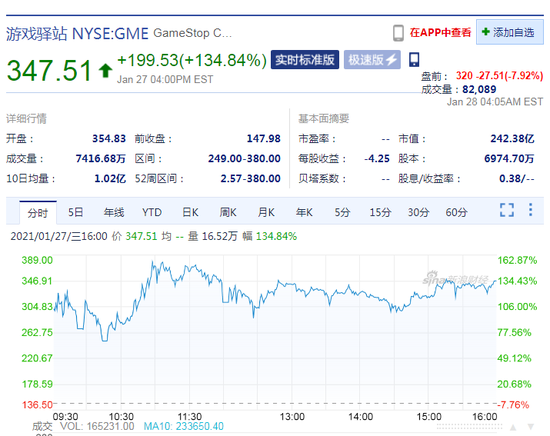The image size is (550, 436).
Task: Select the 30分 chart tab
Action: click(418, 212)
